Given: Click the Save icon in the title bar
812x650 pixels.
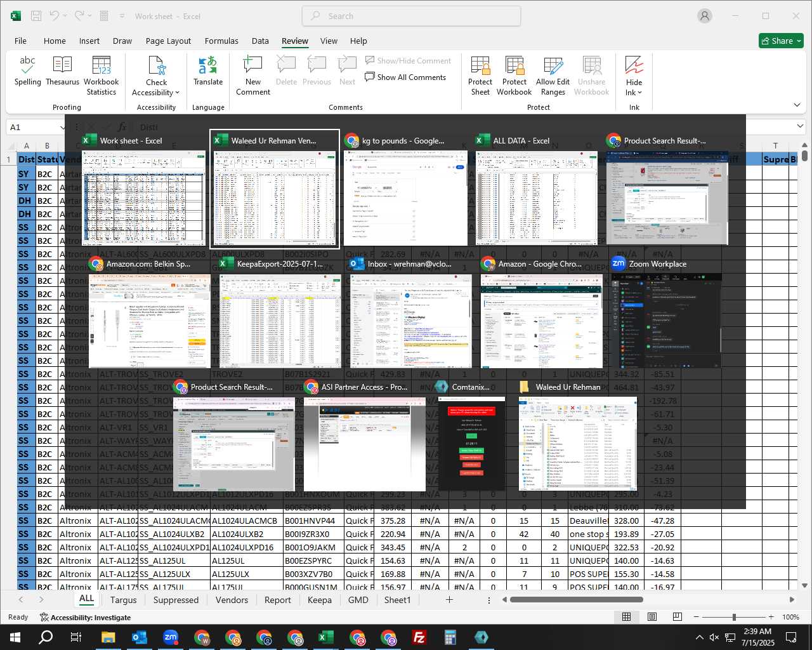Looking at the screenshot, I should click(x=36, y=16).
